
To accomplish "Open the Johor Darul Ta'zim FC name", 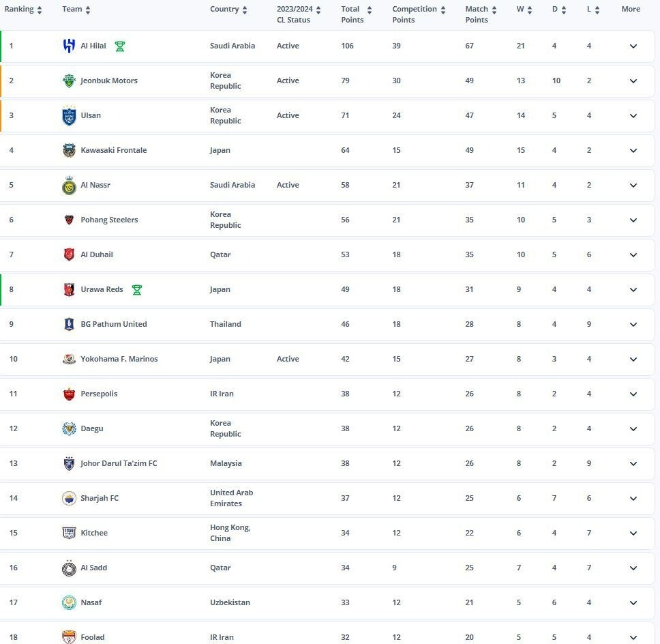I will point(119,463).
